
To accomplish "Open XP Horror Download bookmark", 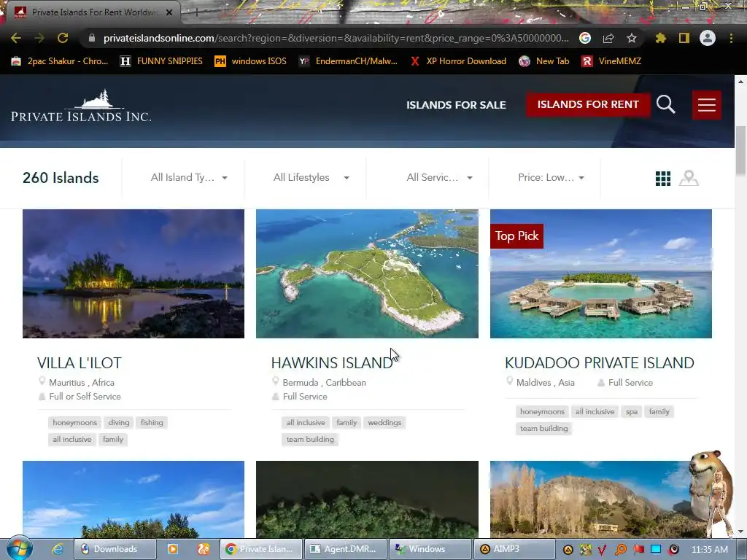I will [x=458, y=61].
